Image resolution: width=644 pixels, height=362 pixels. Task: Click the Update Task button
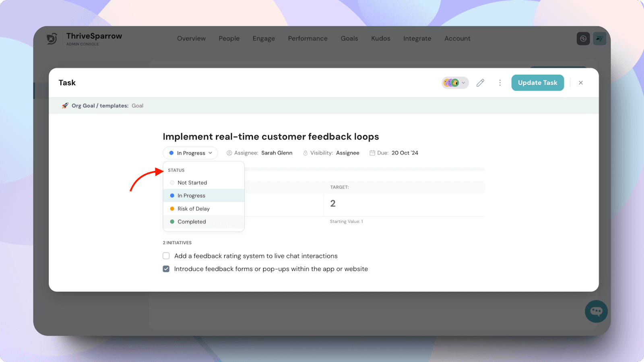(537, 83)
